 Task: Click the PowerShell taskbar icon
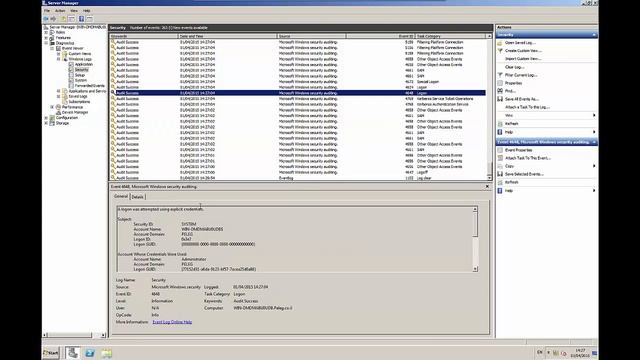click(90, 353)
